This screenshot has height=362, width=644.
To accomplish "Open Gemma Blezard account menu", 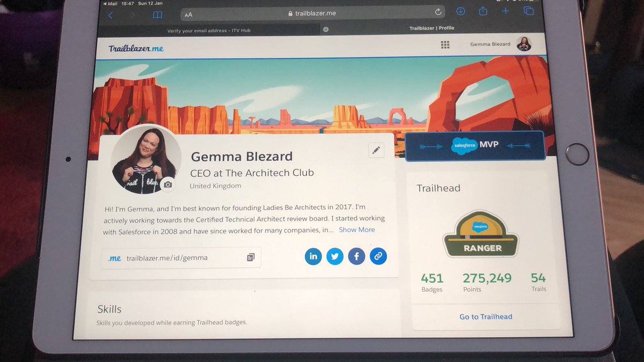I will tap(491, 45).
